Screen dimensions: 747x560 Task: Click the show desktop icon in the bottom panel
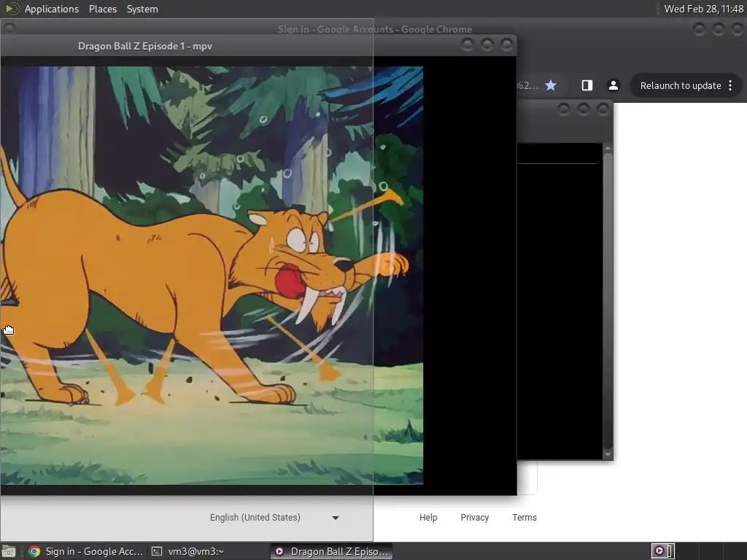(9, 551)
